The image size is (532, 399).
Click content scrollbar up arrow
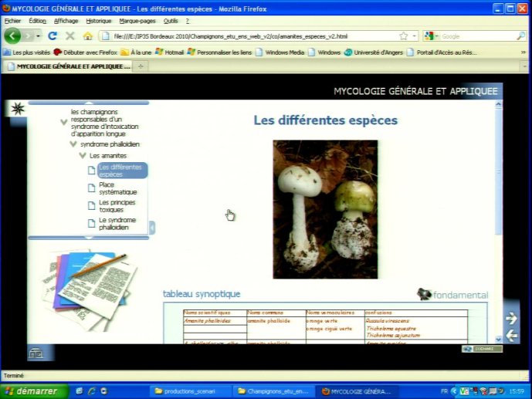pyautogui.click(x=498, y=104)
